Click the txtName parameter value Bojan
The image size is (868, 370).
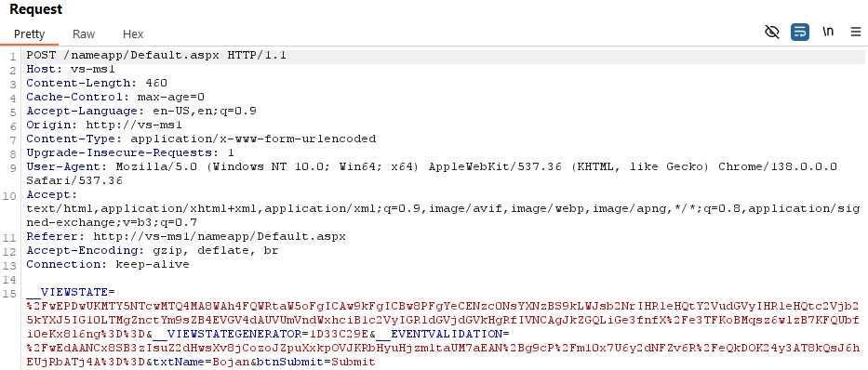(232, 363)
